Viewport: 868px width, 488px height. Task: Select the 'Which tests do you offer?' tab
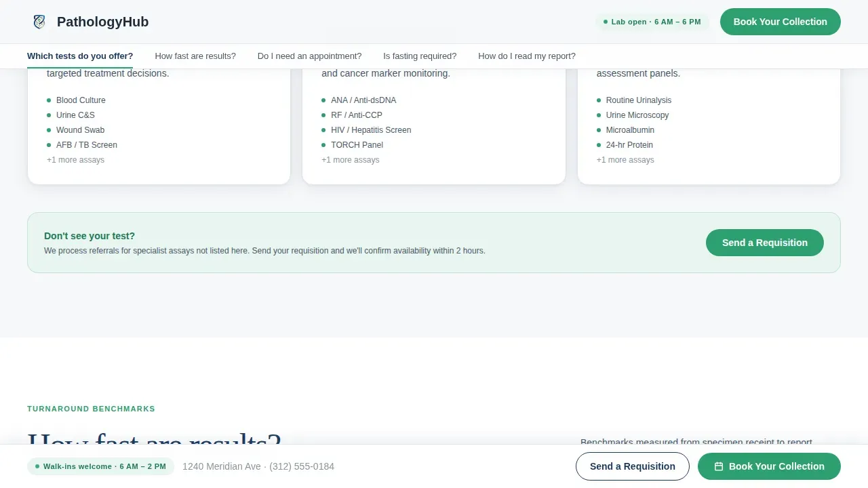point(80,56)
